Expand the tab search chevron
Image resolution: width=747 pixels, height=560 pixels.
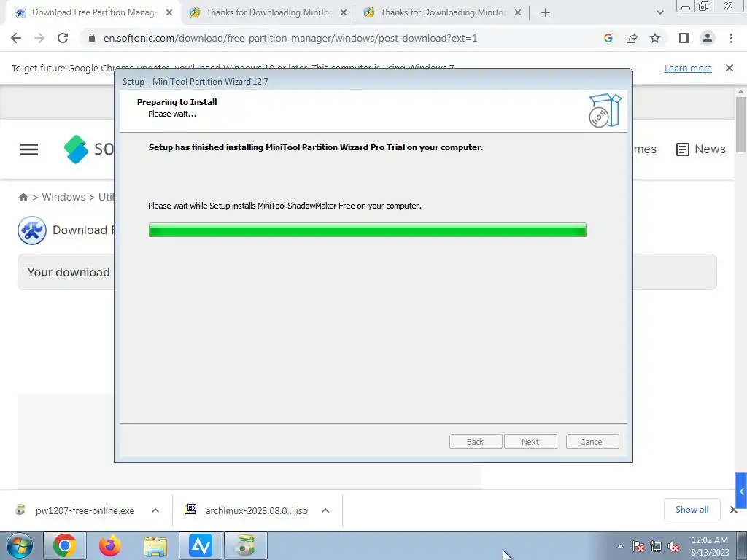(659, 12)
